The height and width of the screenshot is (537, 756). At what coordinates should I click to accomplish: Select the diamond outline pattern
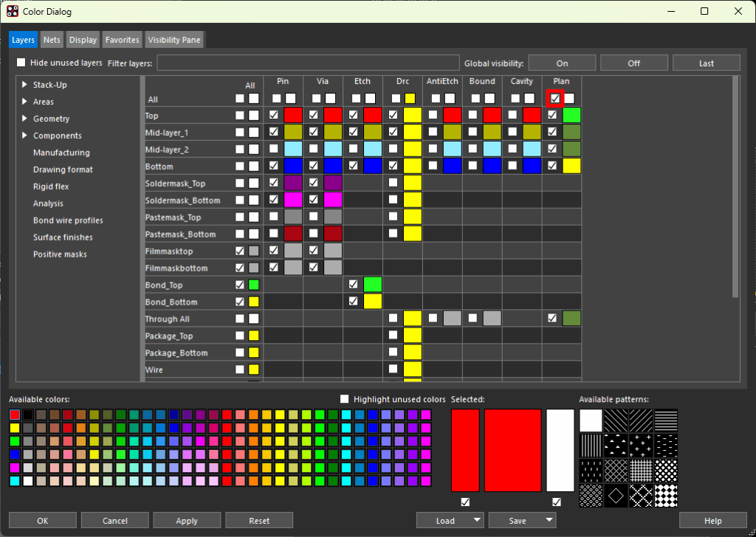616,496
